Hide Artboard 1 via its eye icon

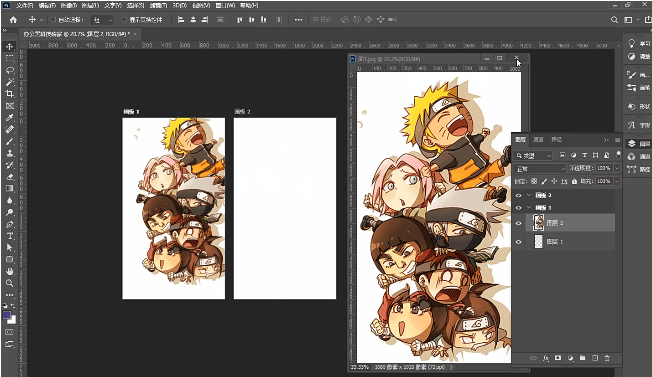(519, 207)
